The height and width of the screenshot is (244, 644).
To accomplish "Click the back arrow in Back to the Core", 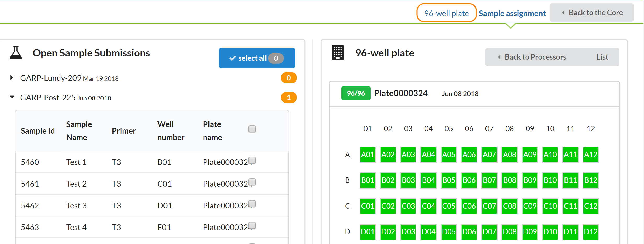I will (563, 13).
